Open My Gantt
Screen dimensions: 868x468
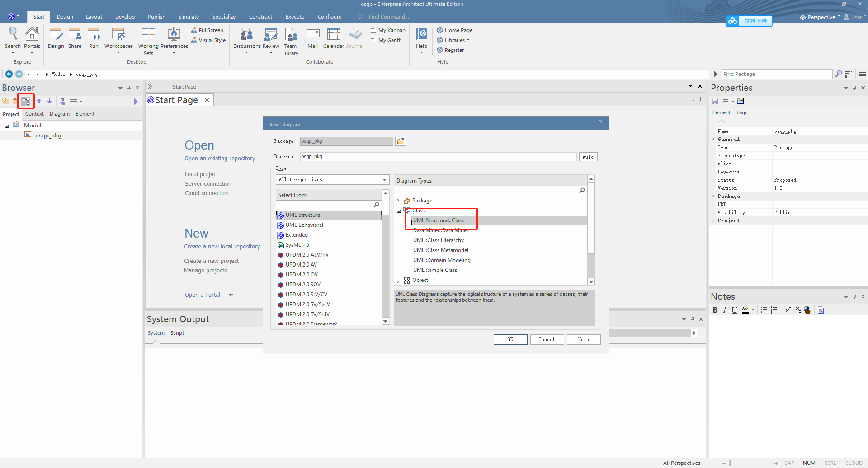pyautogui.click(x=386, y=40)
